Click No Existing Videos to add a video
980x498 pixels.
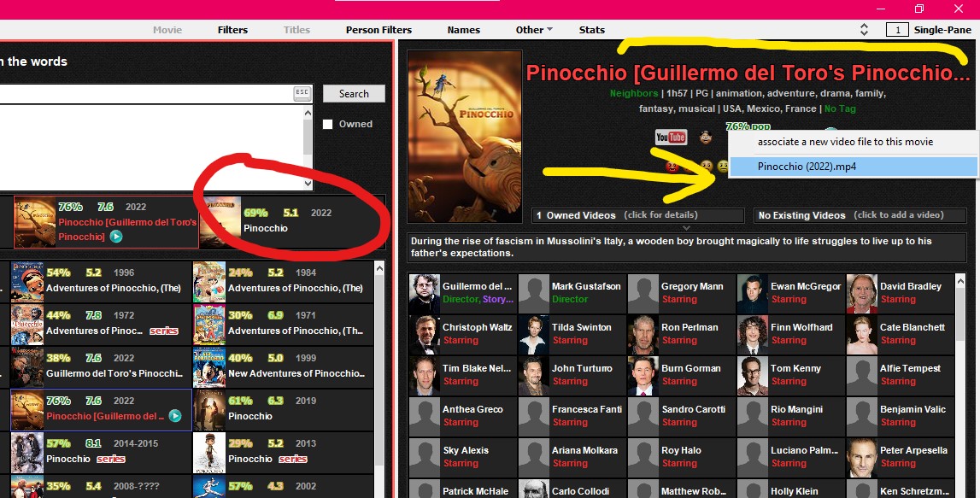(860, 215)
